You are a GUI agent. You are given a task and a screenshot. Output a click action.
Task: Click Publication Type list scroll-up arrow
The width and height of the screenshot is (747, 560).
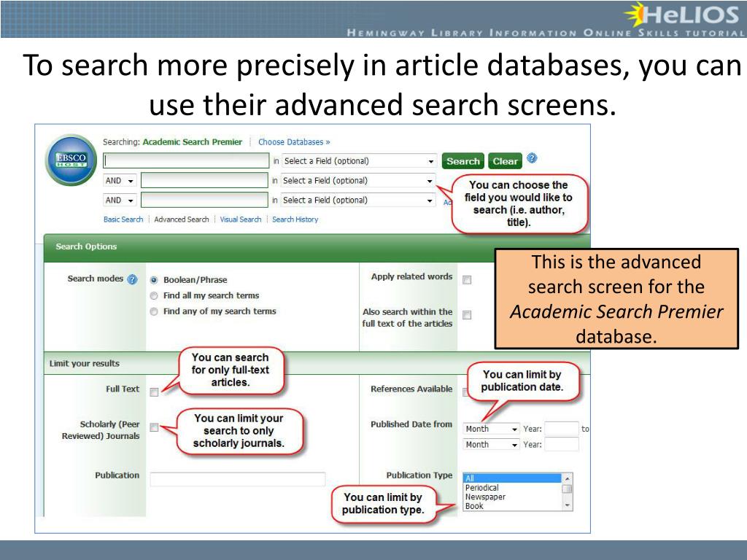(x=567, y=478)
